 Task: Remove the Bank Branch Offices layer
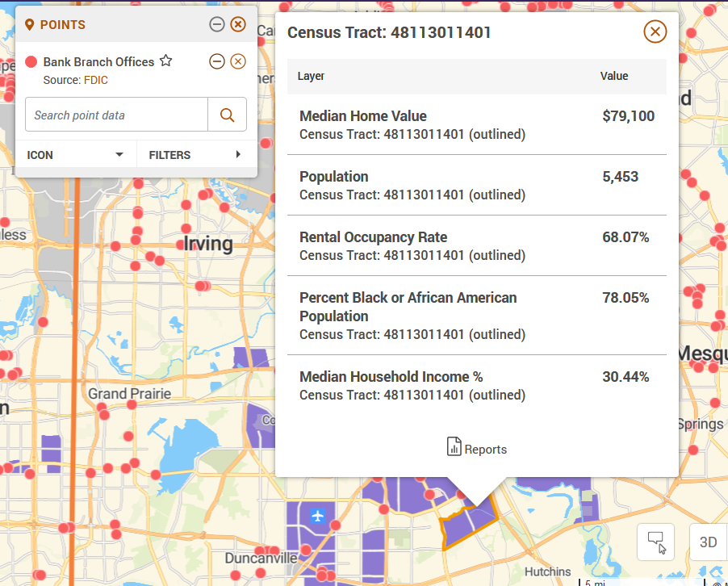click(x=238, y=61)
